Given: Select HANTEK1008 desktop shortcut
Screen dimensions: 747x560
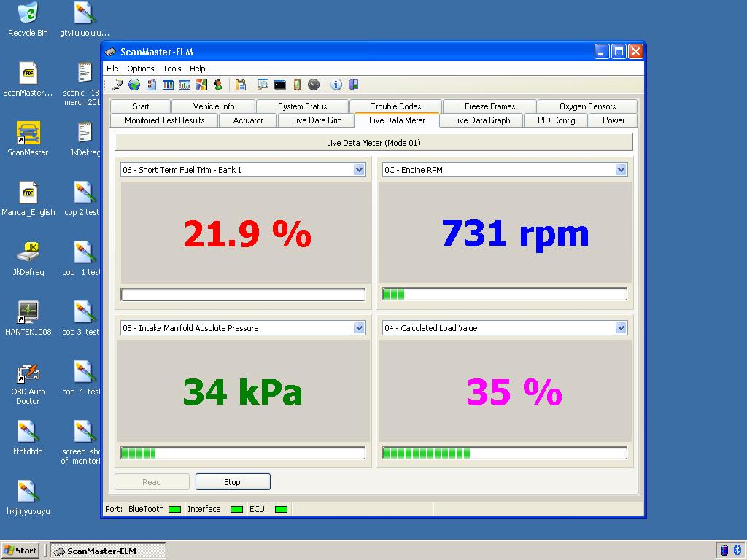Looking at the screenshot, I should tap(28, 318).
